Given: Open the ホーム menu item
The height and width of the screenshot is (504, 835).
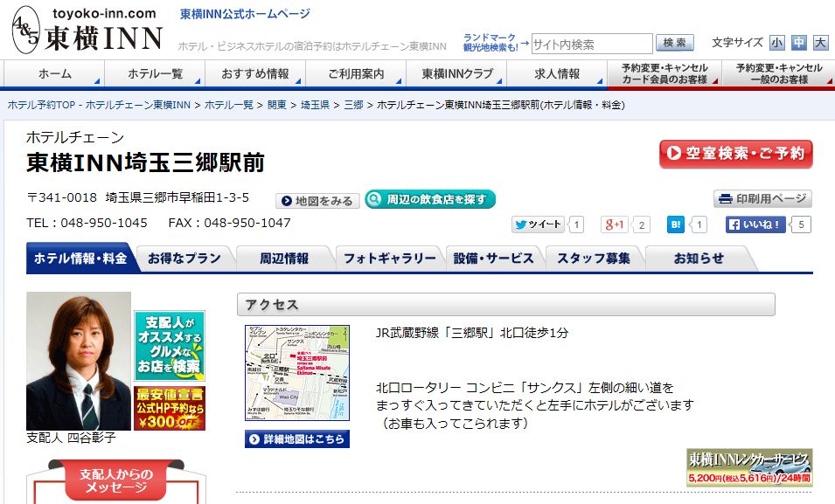Looking at the screenshot, I should pyautogui.click(x=54, y=74).
